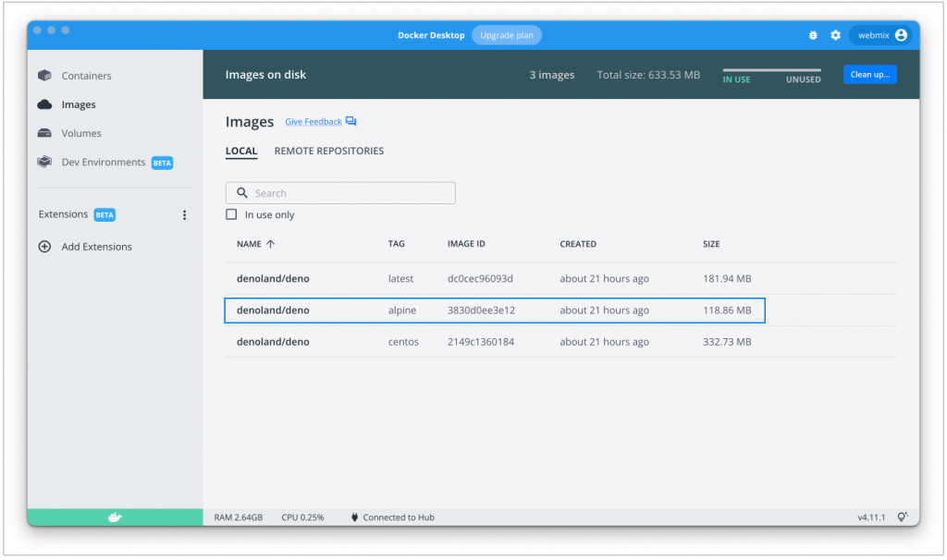
Task: Click the NAME sort arrow
Action: [271, 244]
